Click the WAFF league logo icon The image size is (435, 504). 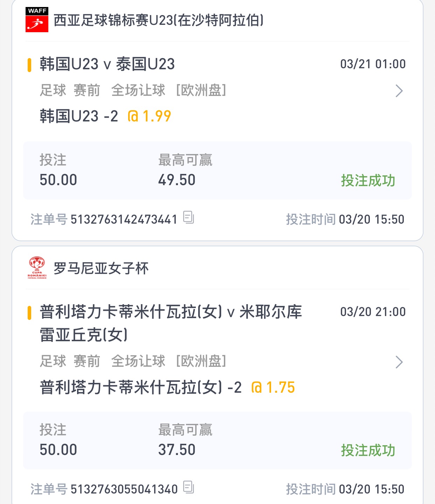tap(37, 20)
